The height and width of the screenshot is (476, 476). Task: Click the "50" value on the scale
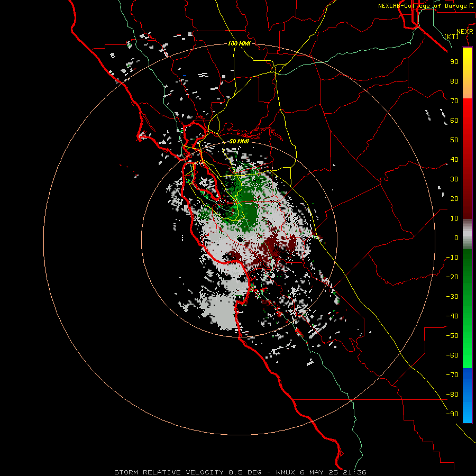coord(454,140)
